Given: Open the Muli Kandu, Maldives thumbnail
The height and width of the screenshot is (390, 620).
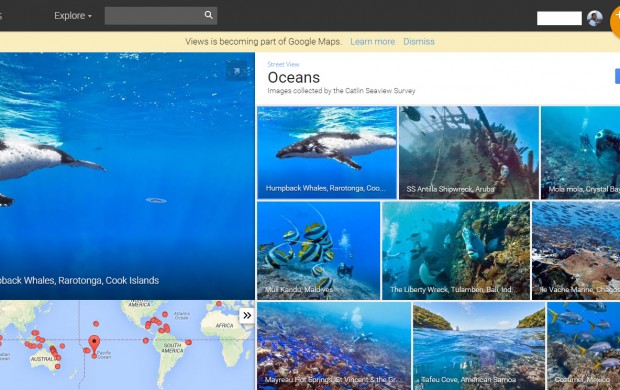Looking at the screenshot, I should 318,250.
